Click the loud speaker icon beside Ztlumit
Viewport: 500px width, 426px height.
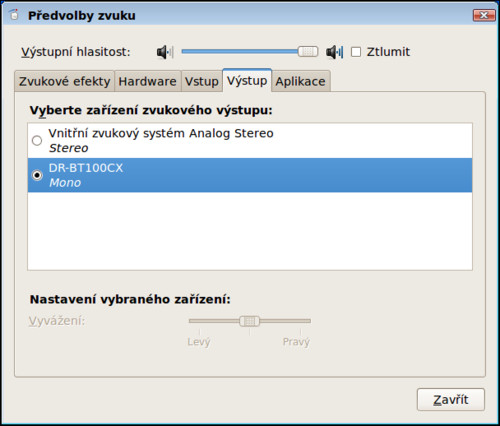click(335, 52)
